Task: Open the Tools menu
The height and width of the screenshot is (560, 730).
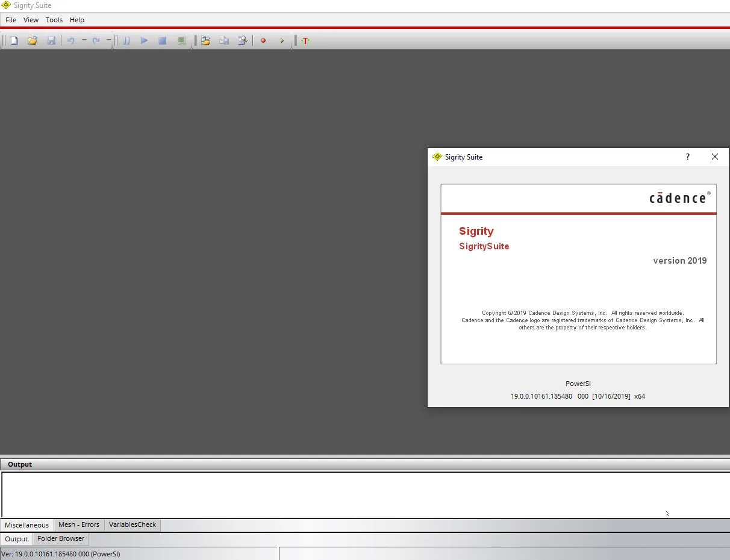Action: click(x=54, y=20)
